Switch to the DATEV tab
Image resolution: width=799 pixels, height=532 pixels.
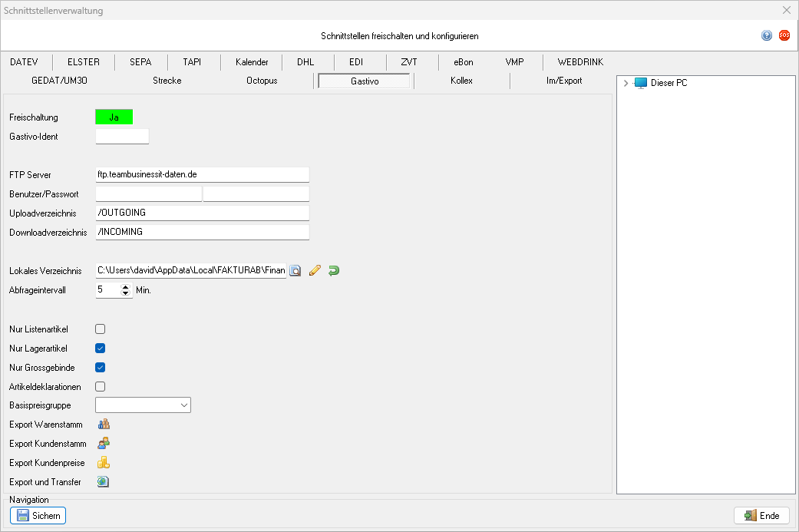(25, 62)
